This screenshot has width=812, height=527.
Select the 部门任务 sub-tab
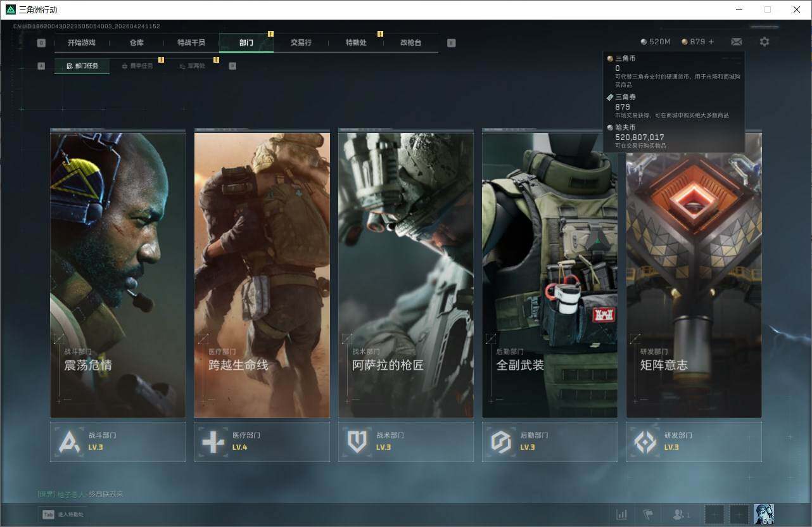[x=82, y=66]
